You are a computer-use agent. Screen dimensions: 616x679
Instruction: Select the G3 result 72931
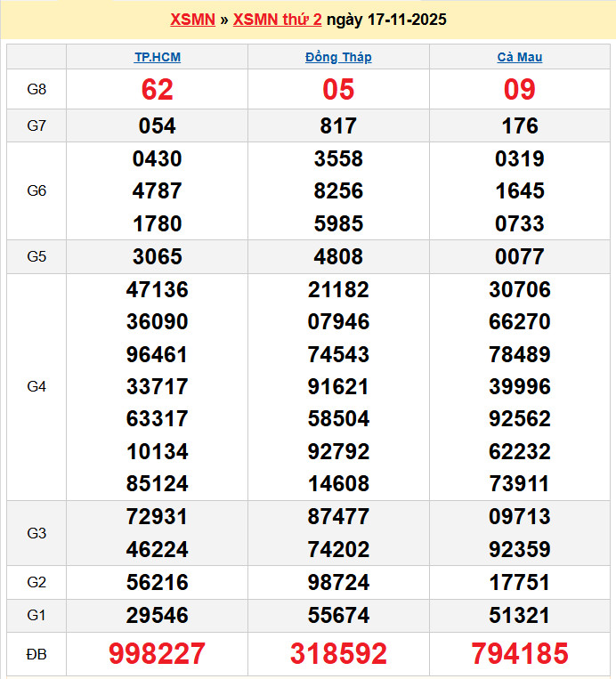(157, 517)
